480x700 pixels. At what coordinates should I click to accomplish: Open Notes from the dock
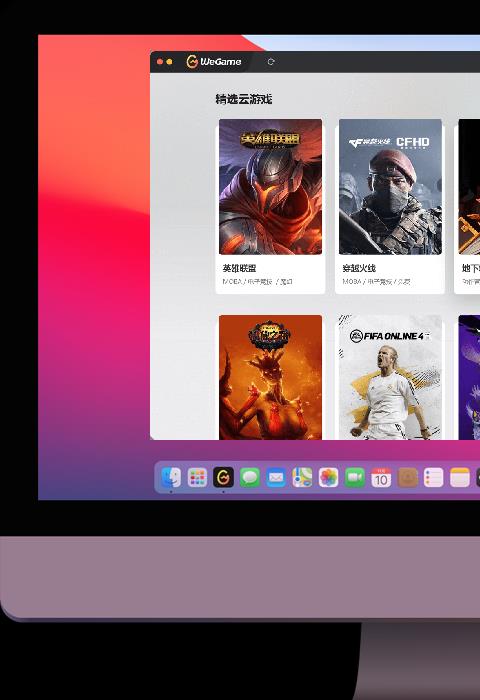click(460, 477)
